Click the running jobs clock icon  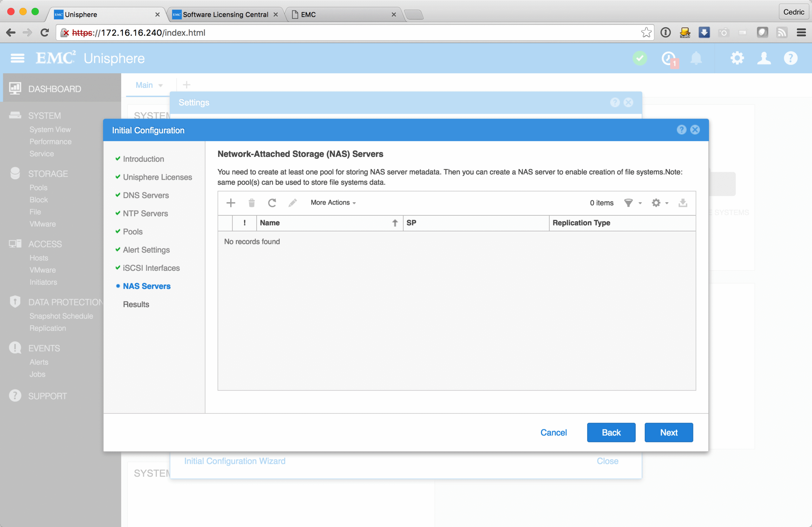click(669, 58)
